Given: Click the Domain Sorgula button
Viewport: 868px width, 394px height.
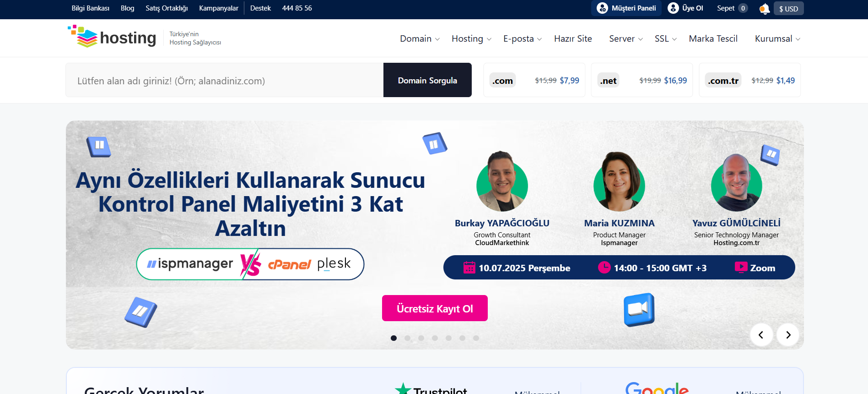Looking at the screenshot, I should coord(427,80).
